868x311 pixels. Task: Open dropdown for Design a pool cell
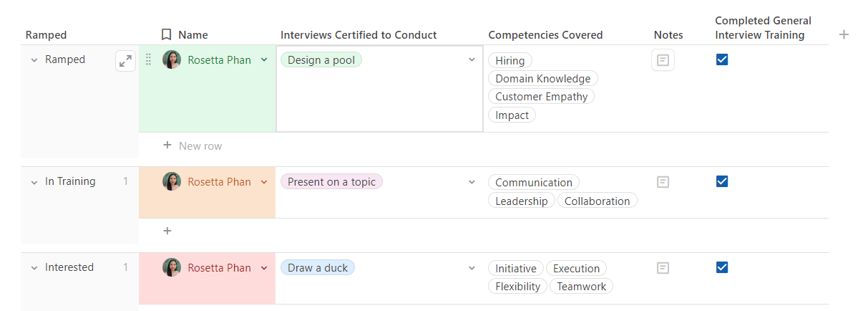point(472,60)
